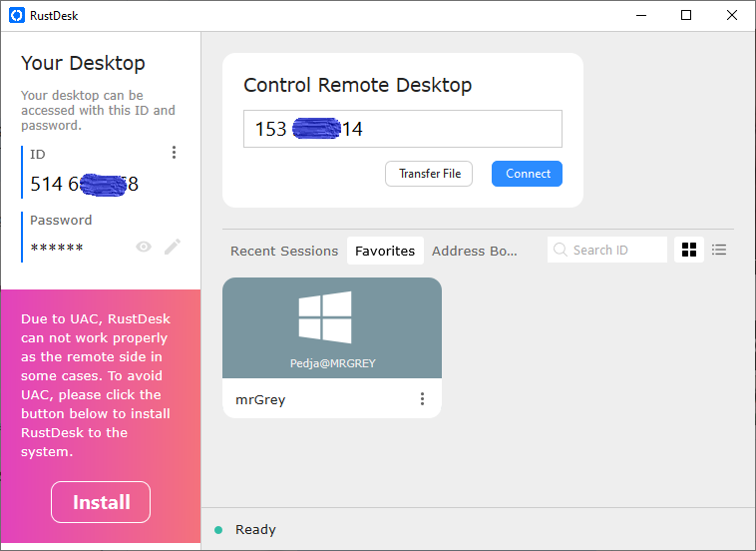This screenshot has height=551, width=756.
Task: Click the green Ready status indicator
Action: [x=218, y=530]
